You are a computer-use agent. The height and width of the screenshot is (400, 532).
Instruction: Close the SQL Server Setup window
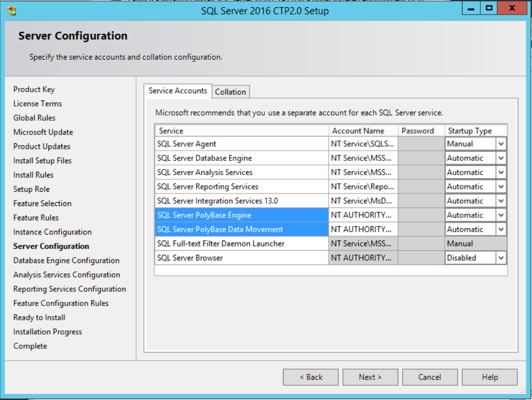coord(512,8)
